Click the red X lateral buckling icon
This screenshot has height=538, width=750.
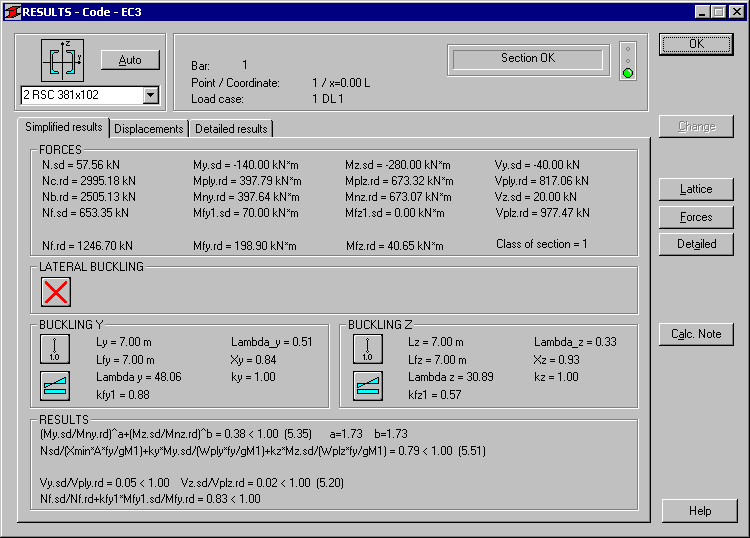click(x=56, y=292)
